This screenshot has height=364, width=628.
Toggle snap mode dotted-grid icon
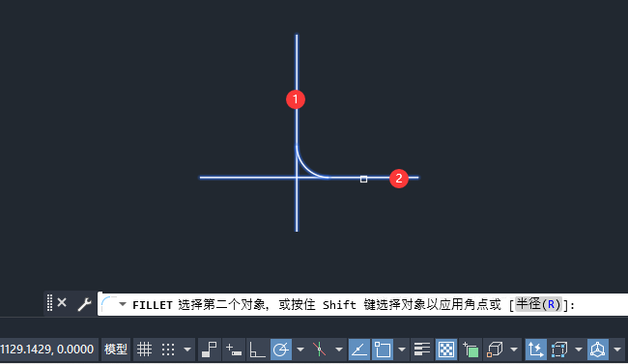tap(168, 350)
